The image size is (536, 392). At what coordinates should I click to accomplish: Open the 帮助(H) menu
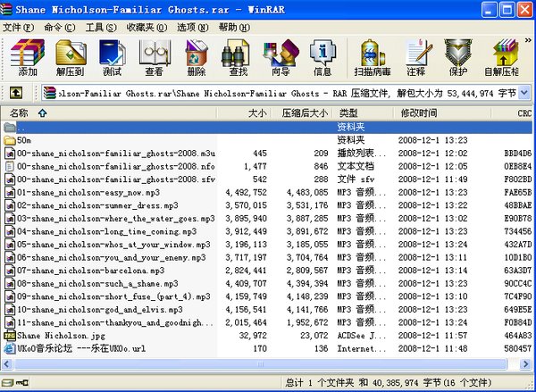point(234,28)
